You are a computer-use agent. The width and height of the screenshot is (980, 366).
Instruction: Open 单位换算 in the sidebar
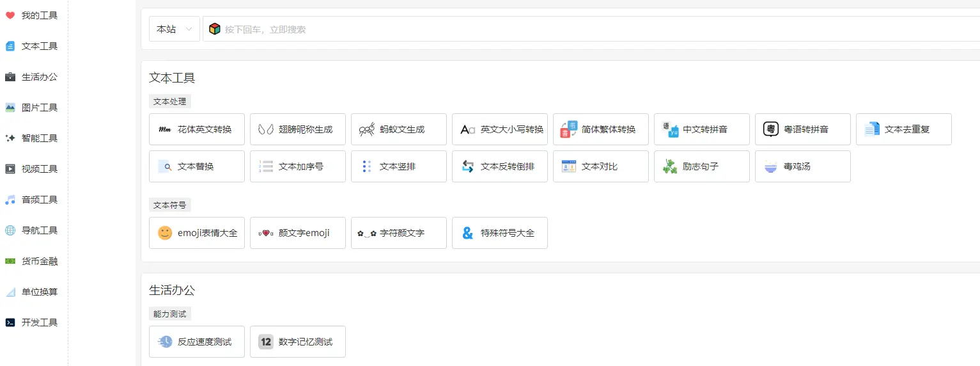coord(40,292)
